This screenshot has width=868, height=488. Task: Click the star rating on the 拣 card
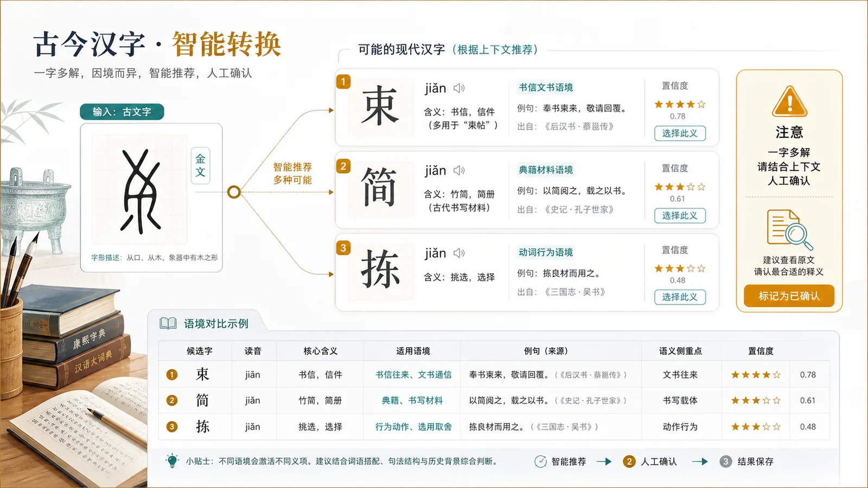point(679,268)
